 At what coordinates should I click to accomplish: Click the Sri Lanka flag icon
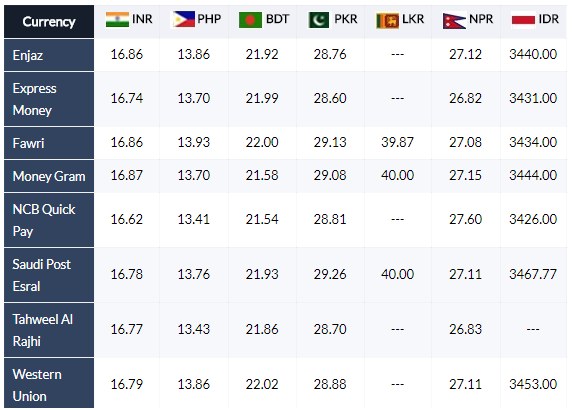coord(387,20)
